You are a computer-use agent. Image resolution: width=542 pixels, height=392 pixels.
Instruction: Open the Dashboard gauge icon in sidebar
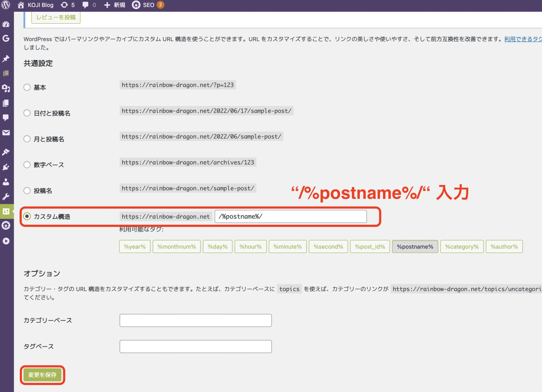(x=6, y=24)
